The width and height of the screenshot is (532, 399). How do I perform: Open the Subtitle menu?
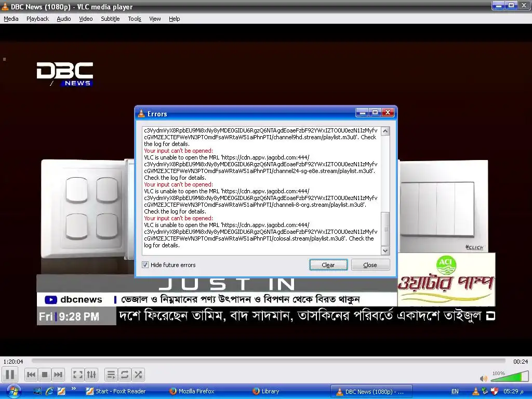pyautogui.click(x=110, y=19)
